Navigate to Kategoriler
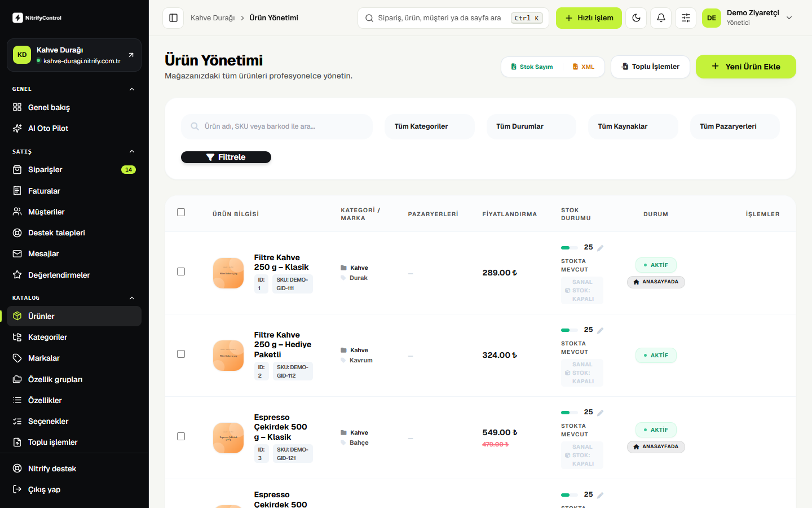The height and width of the screenshot is (508, 812). [x=74, y=337]
